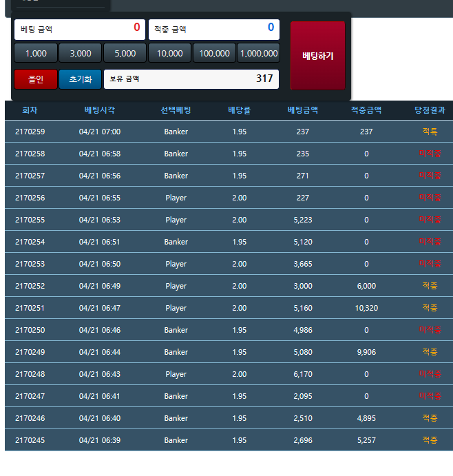The image size is (453, 476).
Task: Click the 당첨결과 column header
Action: (x=430, y=110)
